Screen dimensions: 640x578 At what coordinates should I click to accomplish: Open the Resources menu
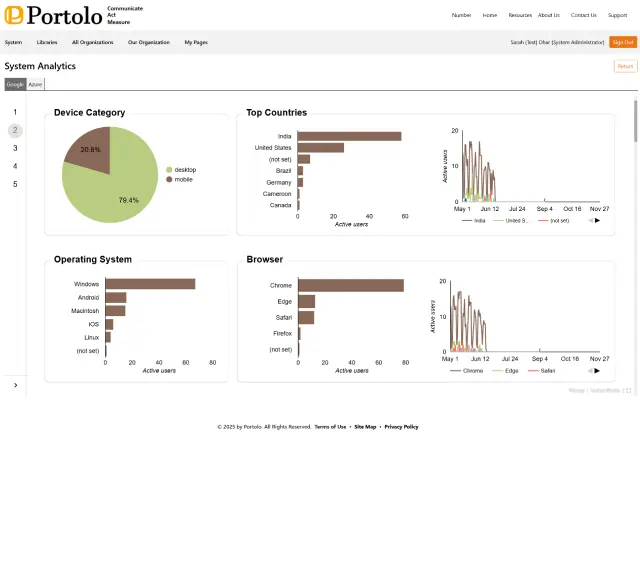click(x=520, y=15)
